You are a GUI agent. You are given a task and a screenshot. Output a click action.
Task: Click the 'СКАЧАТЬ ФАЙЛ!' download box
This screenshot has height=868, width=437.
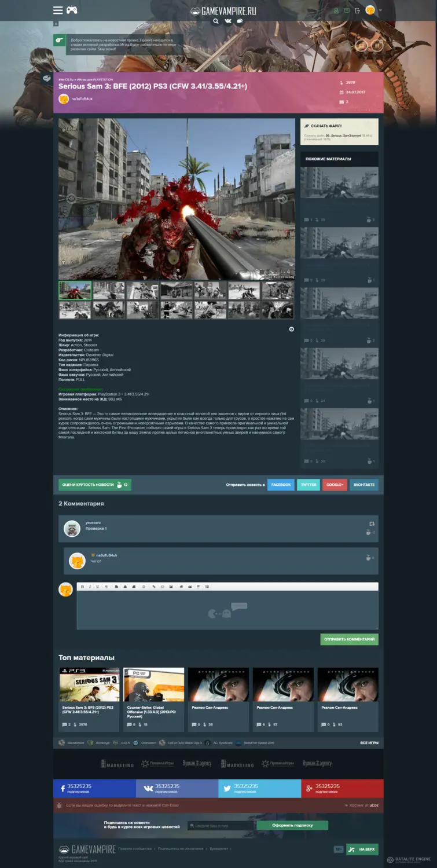coord(339,132)
